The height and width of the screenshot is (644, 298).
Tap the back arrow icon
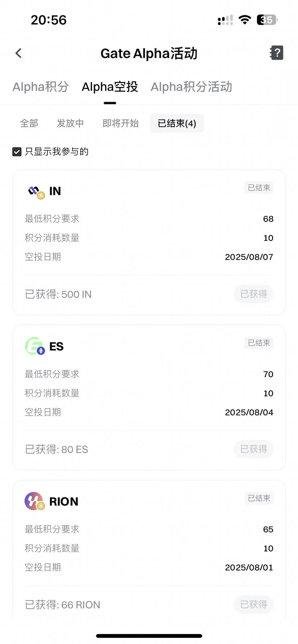pos(19,53)
